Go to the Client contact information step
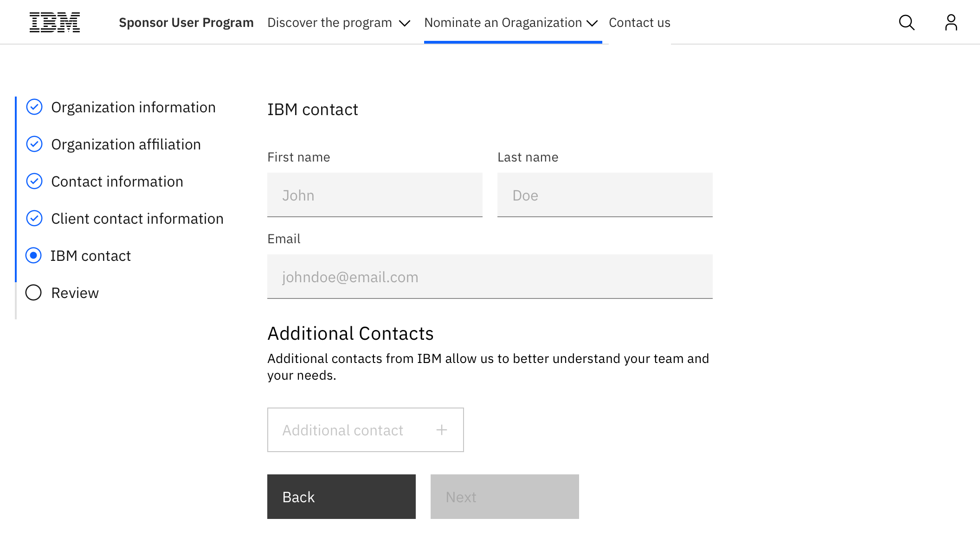This screenshot has width=980, height=557. coord(137,219)
